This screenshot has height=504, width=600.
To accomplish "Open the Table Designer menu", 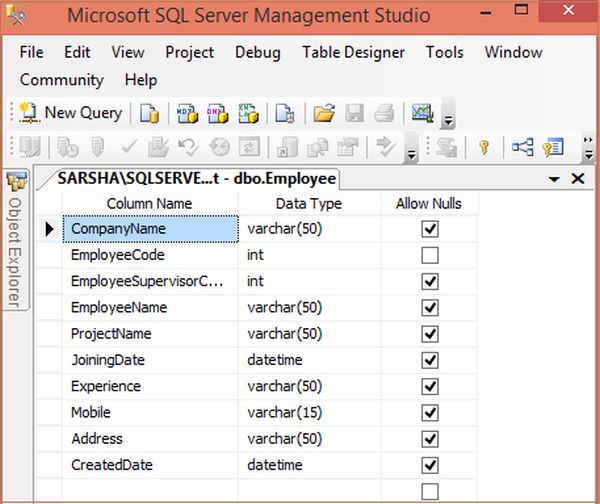I will 353,52.
